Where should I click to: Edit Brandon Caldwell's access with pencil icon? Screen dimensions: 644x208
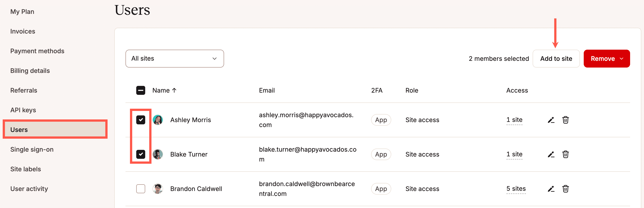[x=551, y=189]
